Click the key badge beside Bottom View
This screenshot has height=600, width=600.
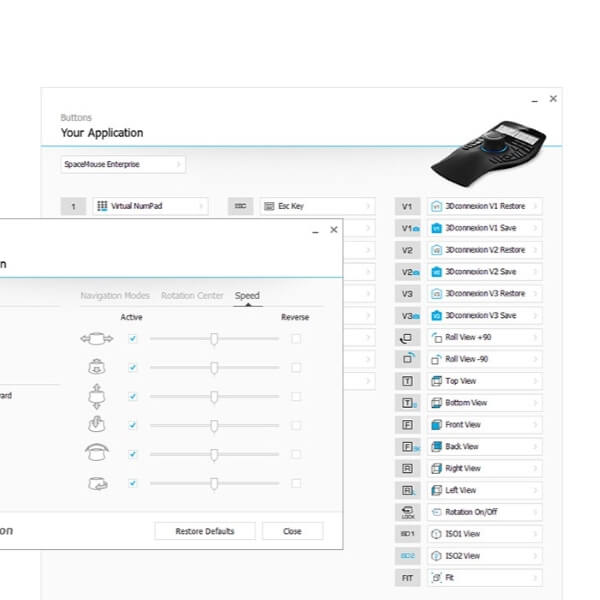407,403
